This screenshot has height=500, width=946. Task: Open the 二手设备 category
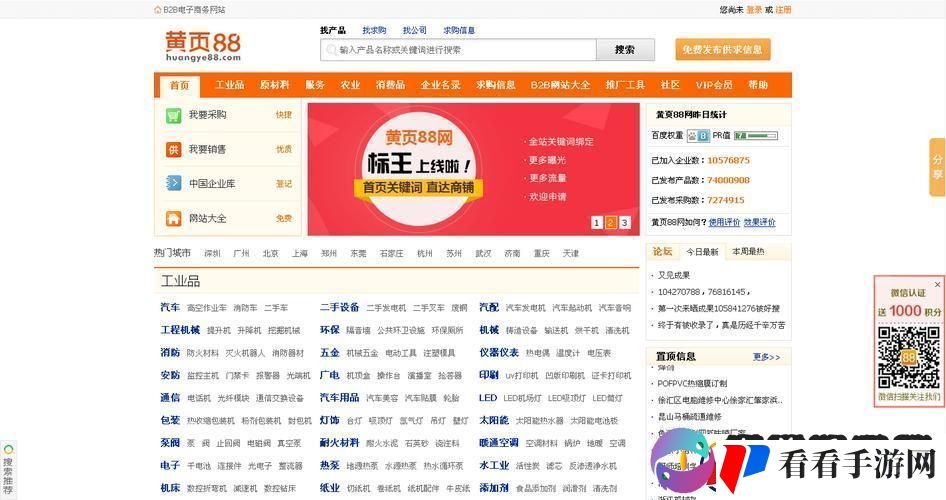coord(340,308)
